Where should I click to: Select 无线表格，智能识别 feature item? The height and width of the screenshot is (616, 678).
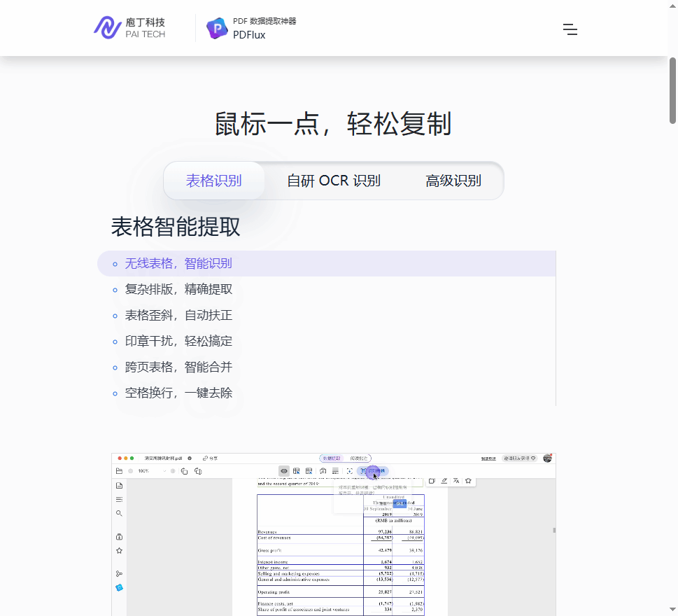tap(178, 264)
